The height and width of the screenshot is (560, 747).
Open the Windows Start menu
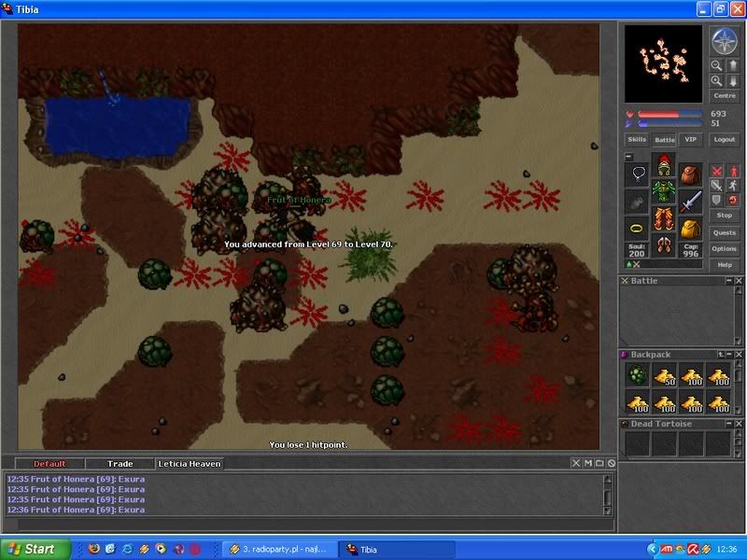pos(35,549)
